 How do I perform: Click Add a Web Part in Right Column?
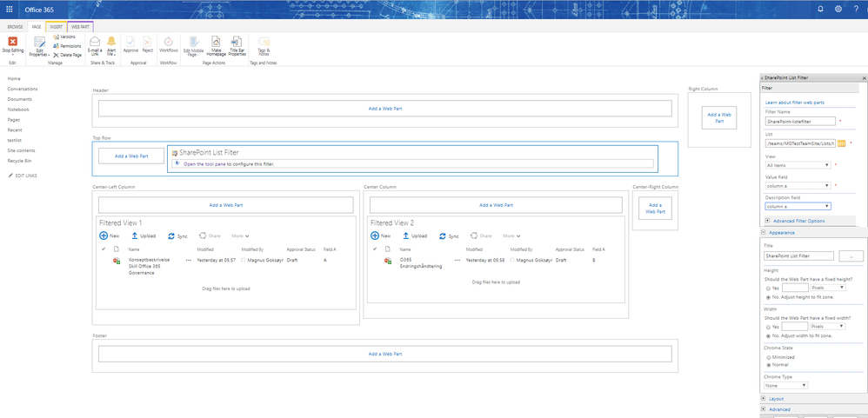point(719,118)
